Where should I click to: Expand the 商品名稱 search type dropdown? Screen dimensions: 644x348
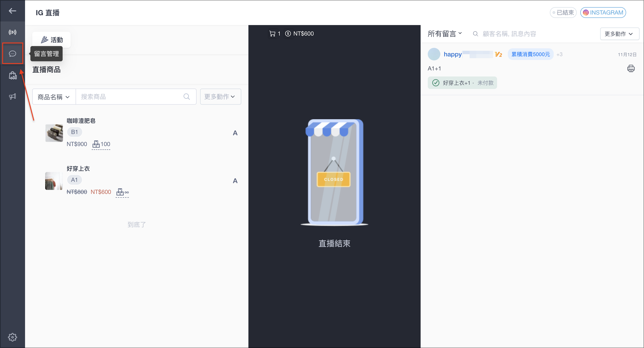coord(54,97)
